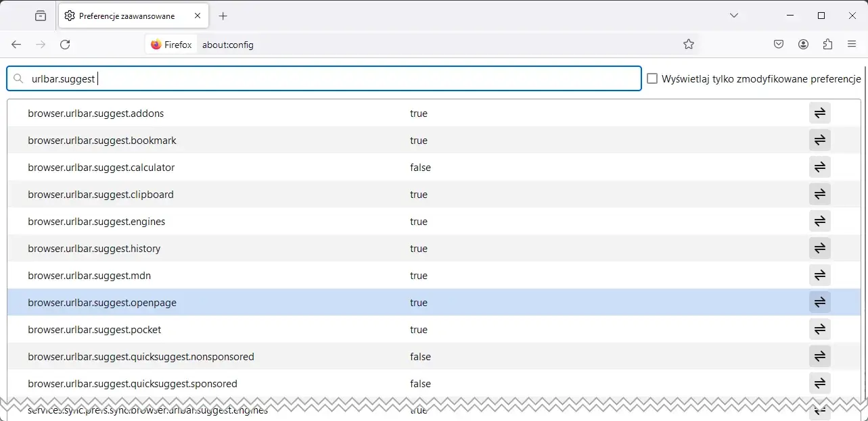The image size is (868, 421).
Task: Open the Firefox application menu
Action: pos(852,45)
